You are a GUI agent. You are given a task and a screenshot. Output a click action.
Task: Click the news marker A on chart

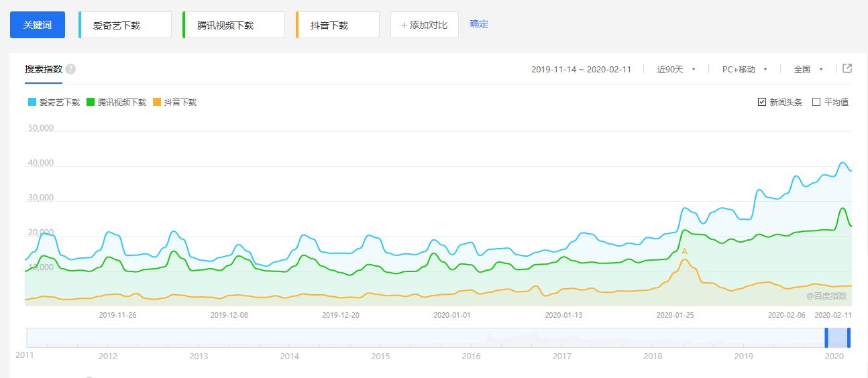click(684, 251)
